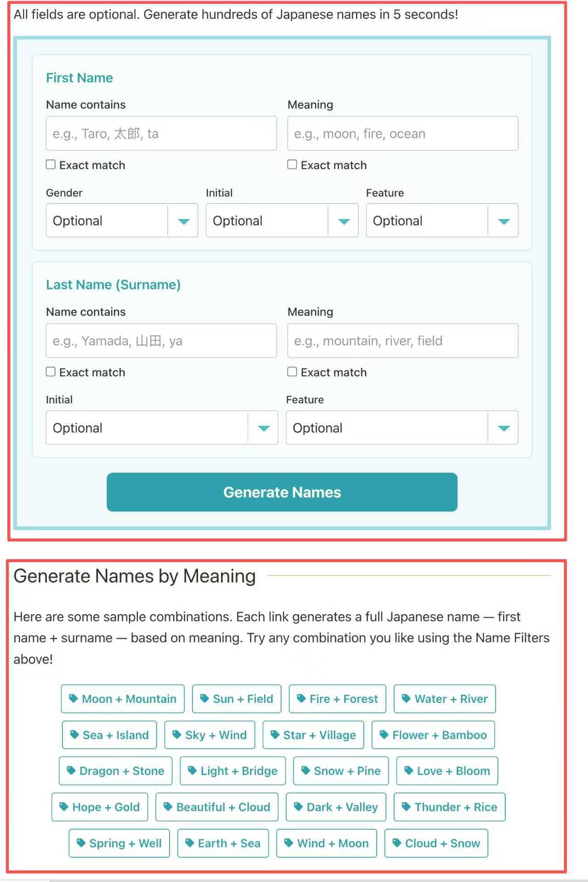Click tag icon on Thunder + Rice

[x=406, y=806]
